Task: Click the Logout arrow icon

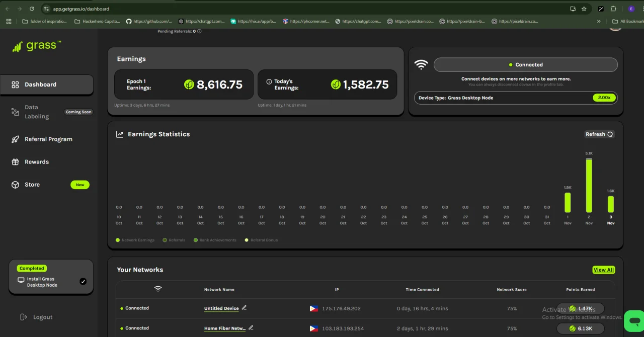Action: point(23,317)
